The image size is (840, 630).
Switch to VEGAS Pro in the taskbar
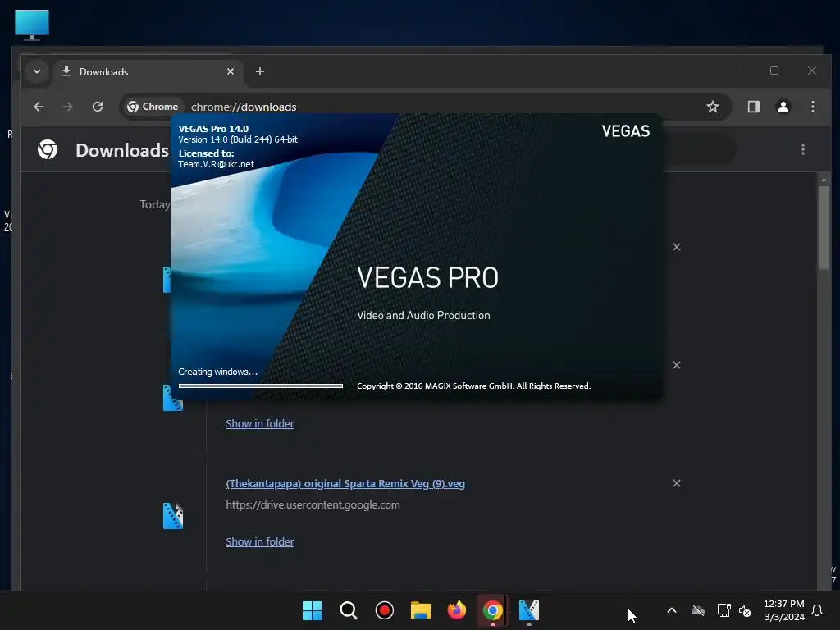(529, 610)
